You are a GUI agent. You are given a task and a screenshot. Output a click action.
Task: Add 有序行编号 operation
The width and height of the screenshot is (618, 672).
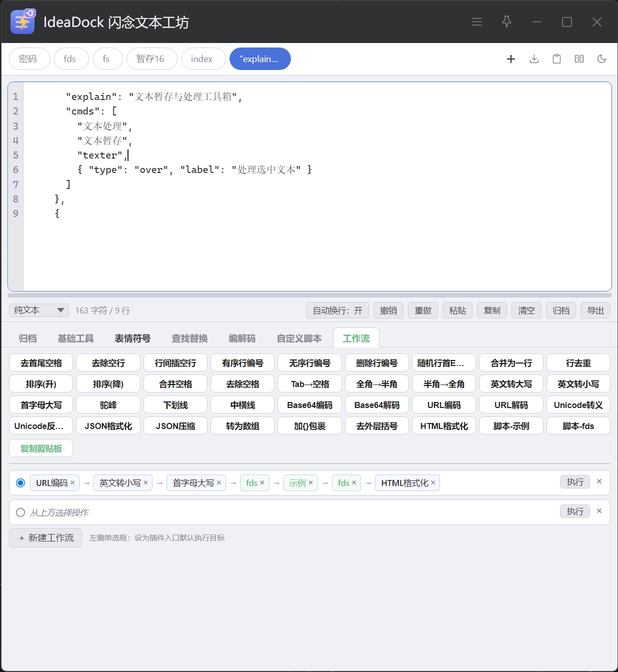point(242,363)
